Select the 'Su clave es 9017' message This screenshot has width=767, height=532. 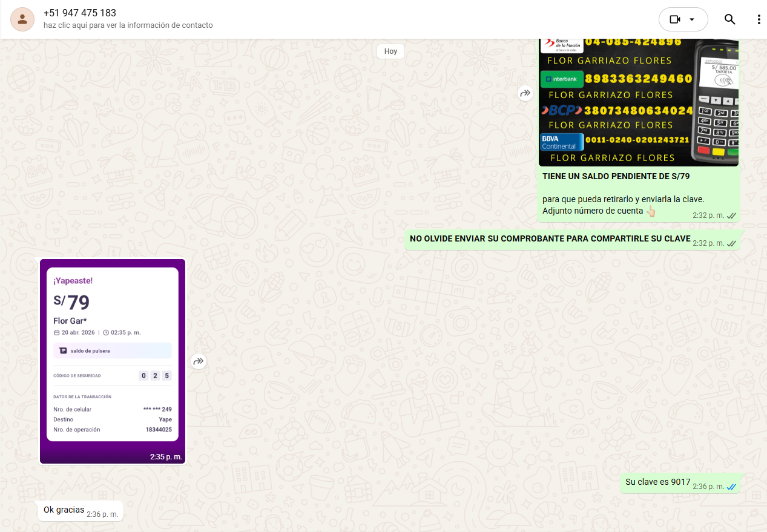pos(657,482)
